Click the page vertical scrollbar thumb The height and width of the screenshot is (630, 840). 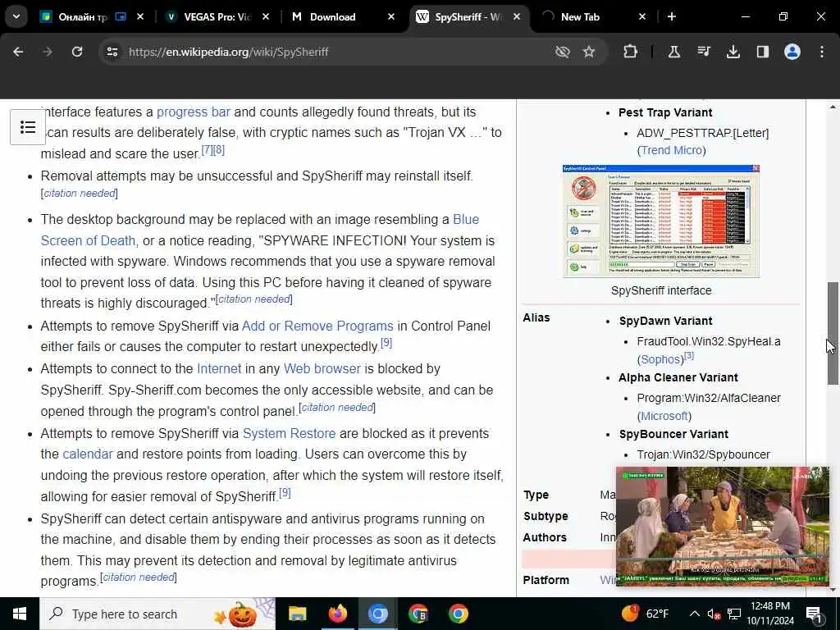coord(833,333)
